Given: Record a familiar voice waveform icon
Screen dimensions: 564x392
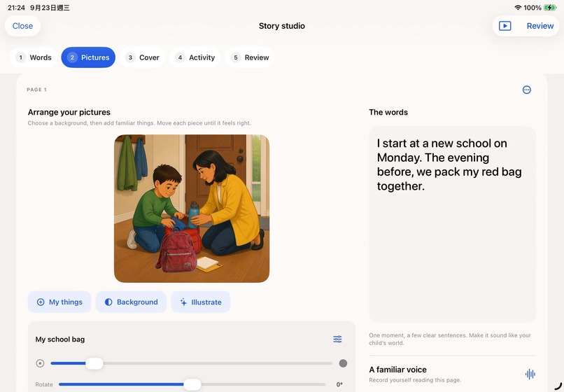Looking at the screenshot, I should point(530,374).
